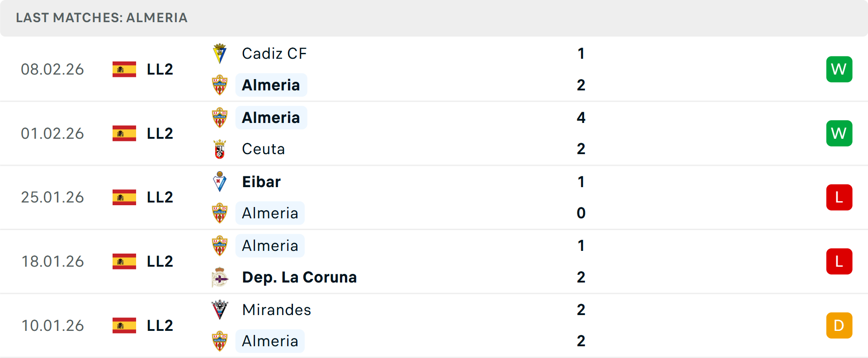
Task: Open the Mirandes team link
Action: pyautogui.click(x=276, y=310)
